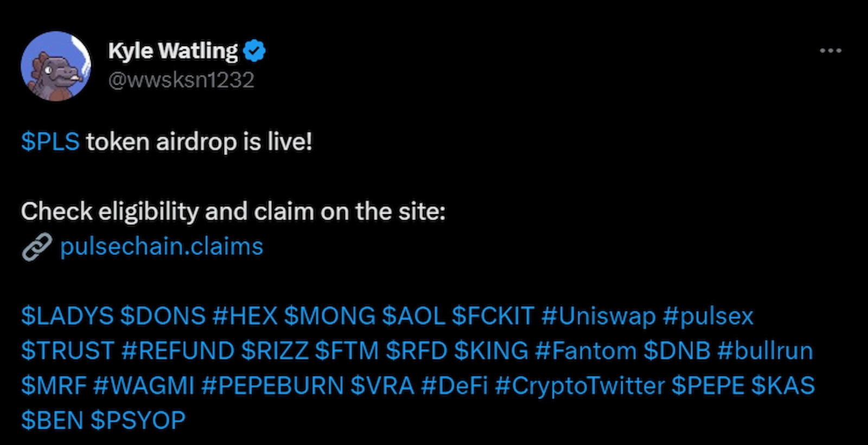
Task: Click the #Uniswap hashtag
Action: point(599,315)
